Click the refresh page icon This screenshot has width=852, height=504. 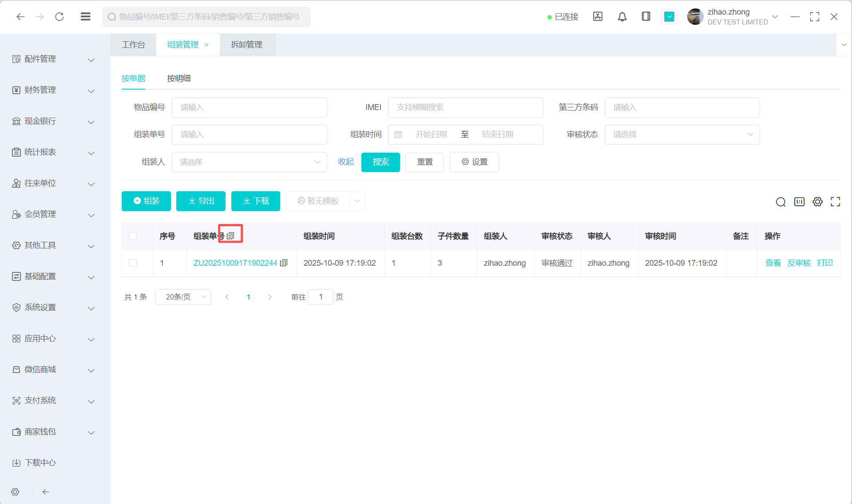(x=59, y=17)
